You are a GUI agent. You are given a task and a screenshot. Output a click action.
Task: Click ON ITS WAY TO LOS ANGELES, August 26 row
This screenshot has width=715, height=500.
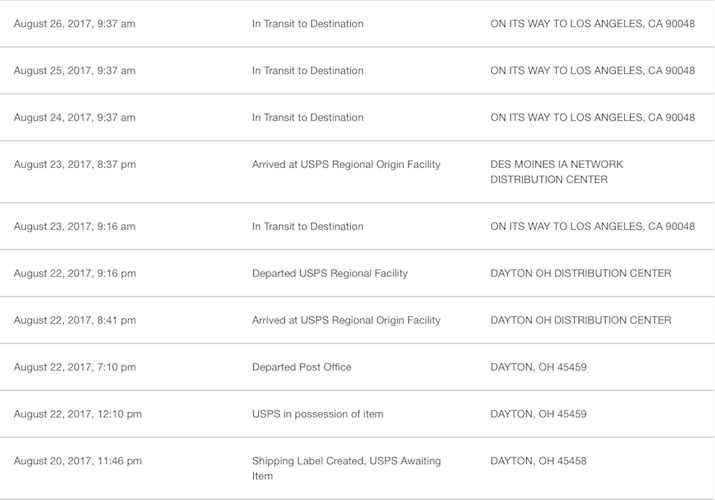[592, 23]
